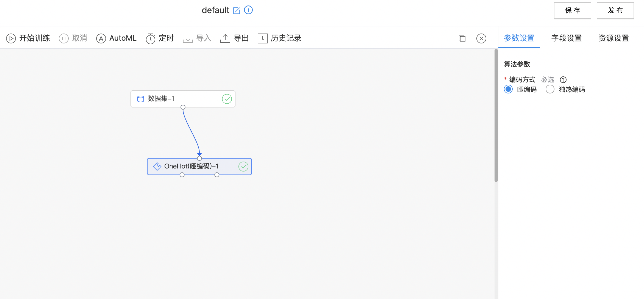Viewport: 644px width, 299px height.
Task: Click the 导出 upload arrow icon
Action: point(225,38)
